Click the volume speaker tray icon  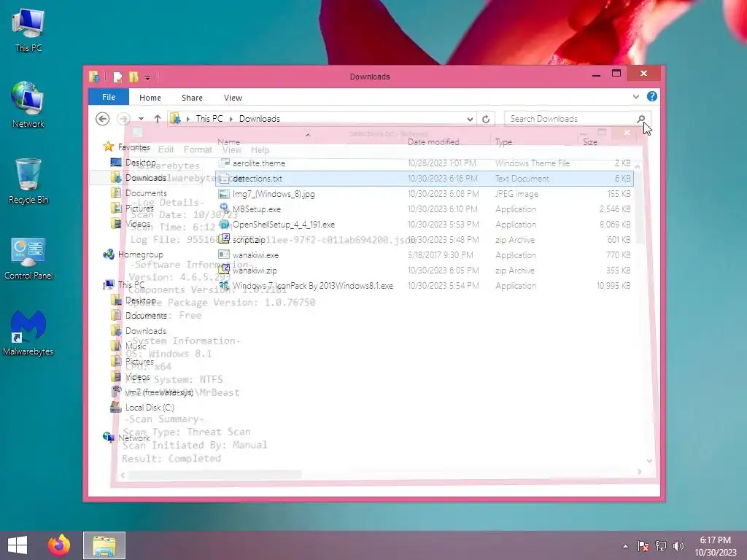point(678,546)
